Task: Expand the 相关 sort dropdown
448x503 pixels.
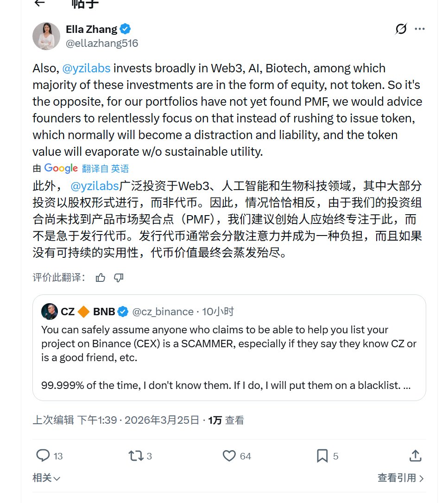Action: click(x=46, y=478)
